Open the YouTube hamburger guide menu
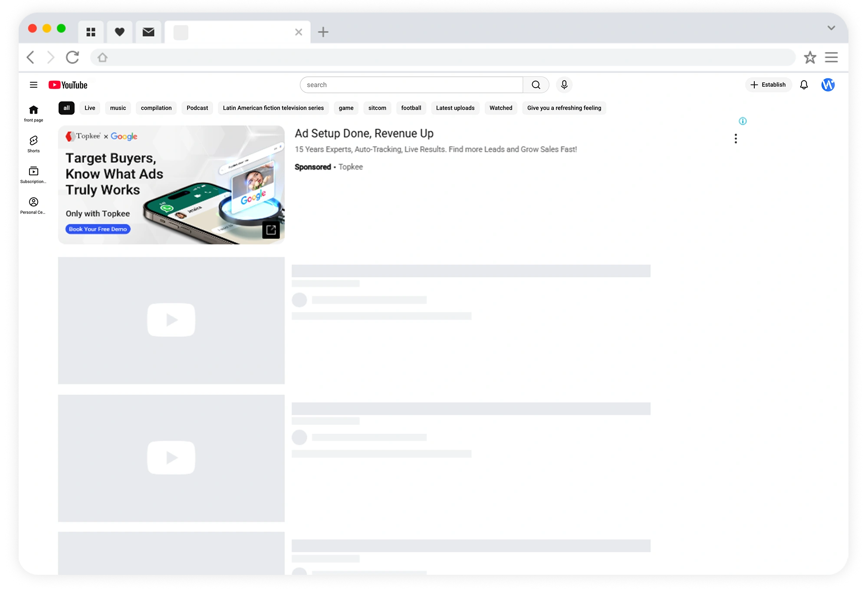Screen dimensions: 868x590 tap(33, 85)
